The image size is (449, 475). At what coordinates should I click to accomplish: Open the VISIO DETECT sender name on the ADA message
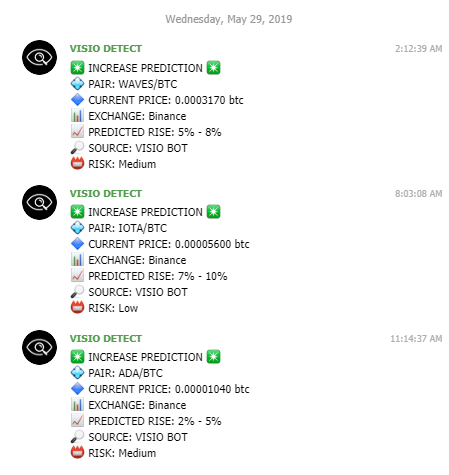tap(106, 339)
